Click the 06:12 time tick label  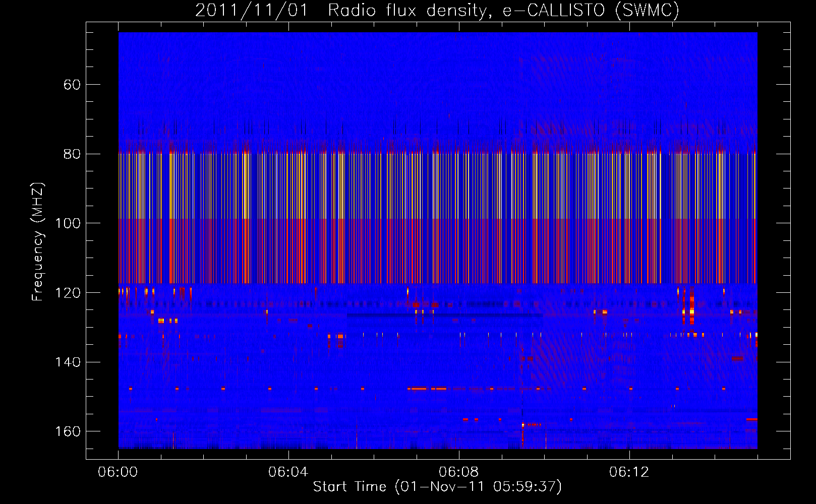(629, 472)
